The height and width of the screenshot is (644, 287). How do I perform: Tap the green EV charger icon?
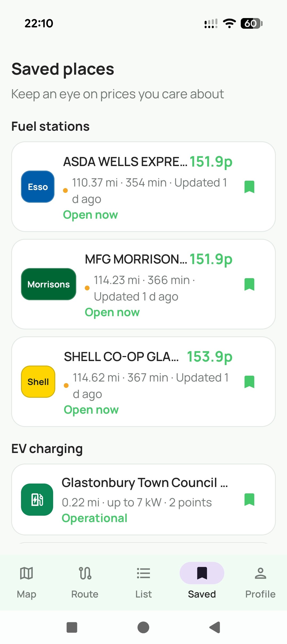(37, 499)
